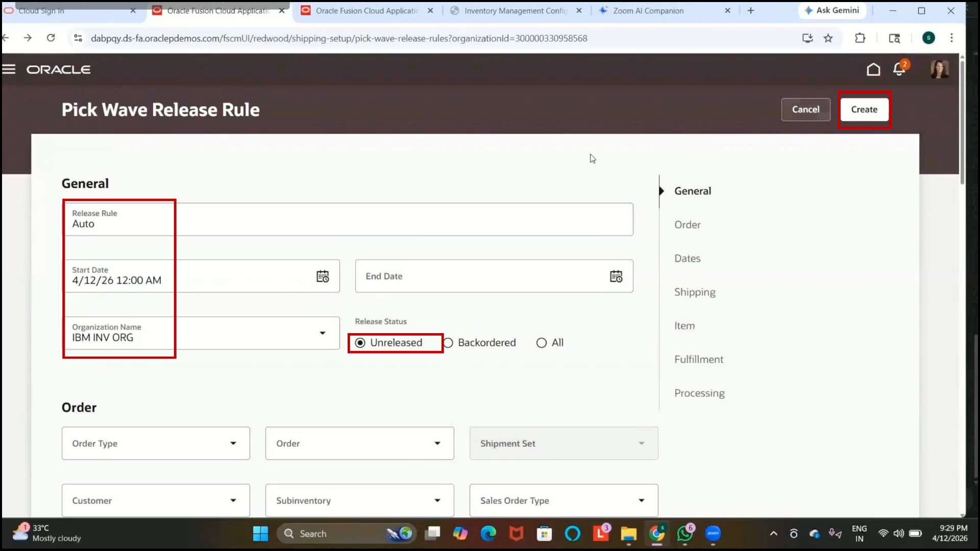
Task: Expand the Sales Order Type dropdown
Action: tap(642, 500)
